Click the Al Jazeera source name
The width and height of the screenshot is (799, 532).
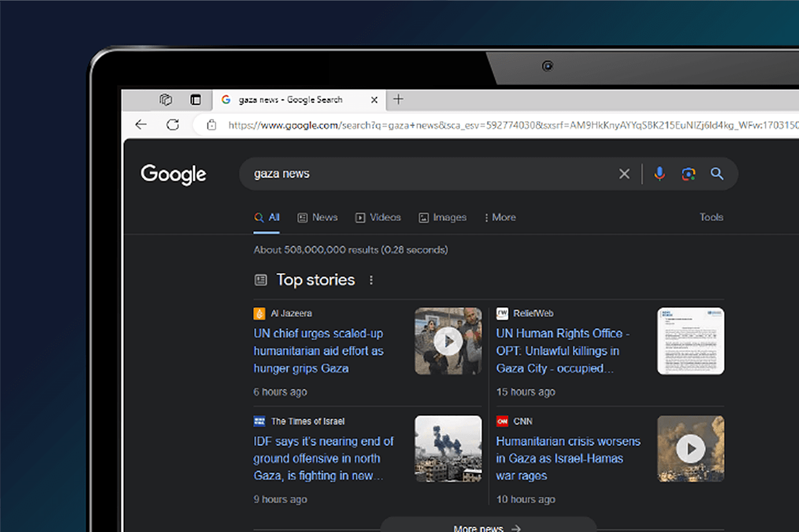(x=292, y=313)
